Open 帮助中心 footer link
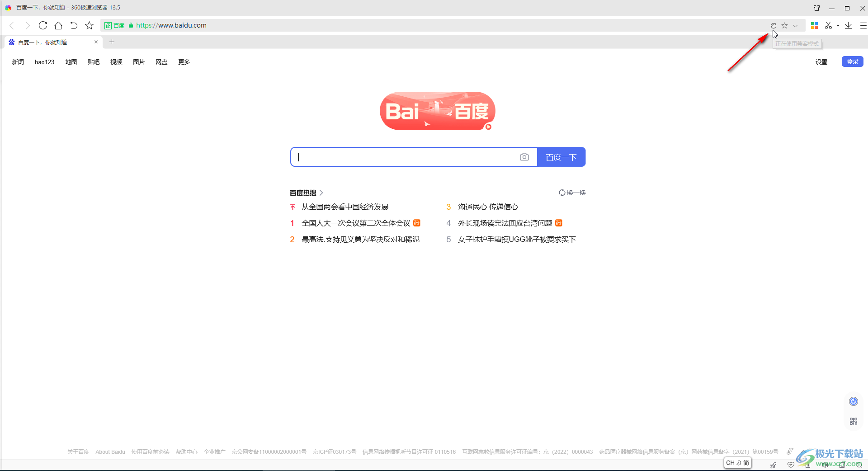Screen dimensions: 868x471 [x=186, y=452]
